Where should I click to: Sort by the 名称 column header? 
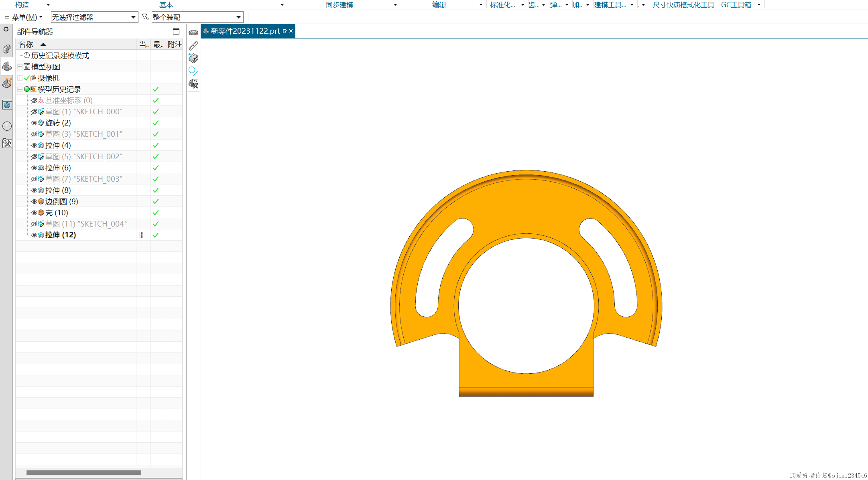[x=76, y=44]
